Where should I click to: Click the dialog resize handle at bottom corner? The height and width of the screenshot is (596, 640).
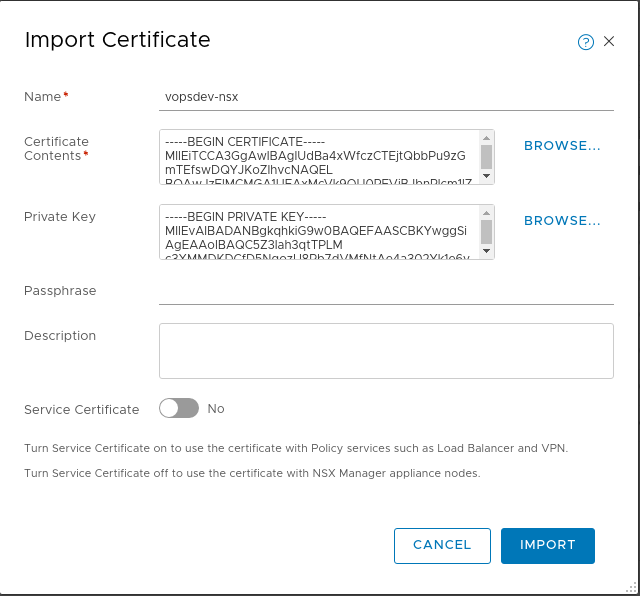[632, 588]
